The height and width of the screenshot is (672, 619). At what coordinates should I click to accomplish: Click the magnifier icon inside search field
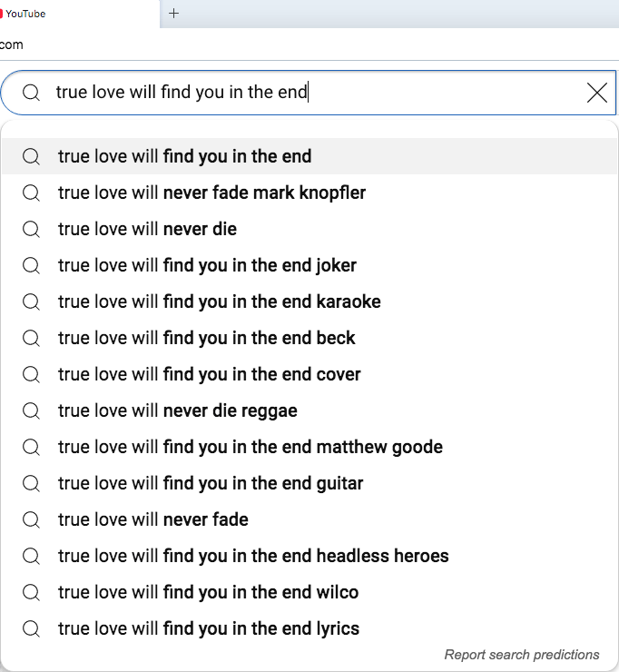pos(32,93)
